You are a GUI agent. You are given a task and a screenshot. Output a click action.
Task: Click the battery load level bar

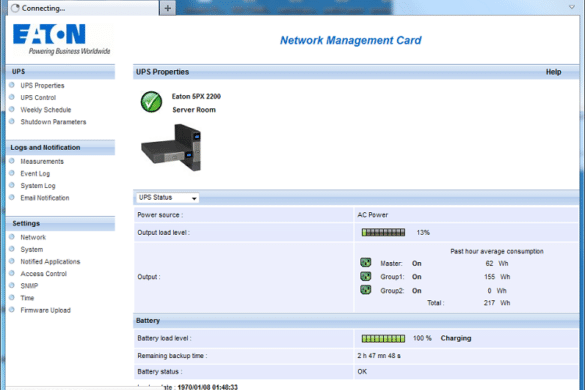coord(383,338)
